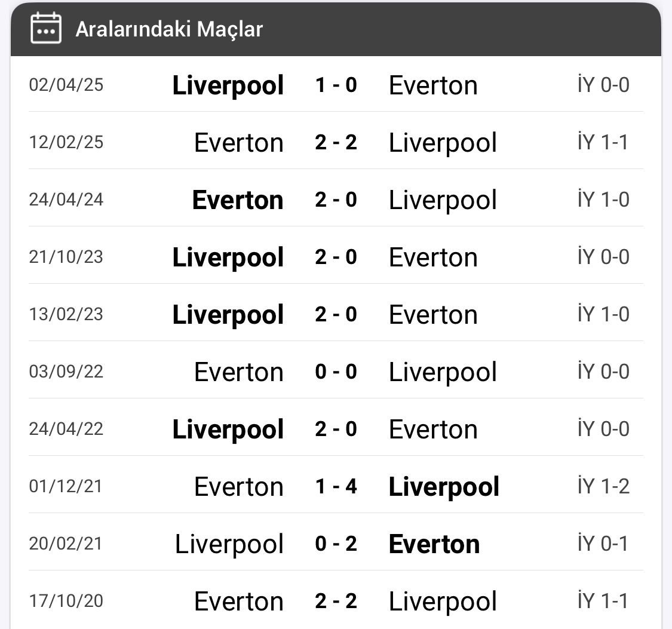Open the 03/09/22 goalless draw match

point(336,372)
